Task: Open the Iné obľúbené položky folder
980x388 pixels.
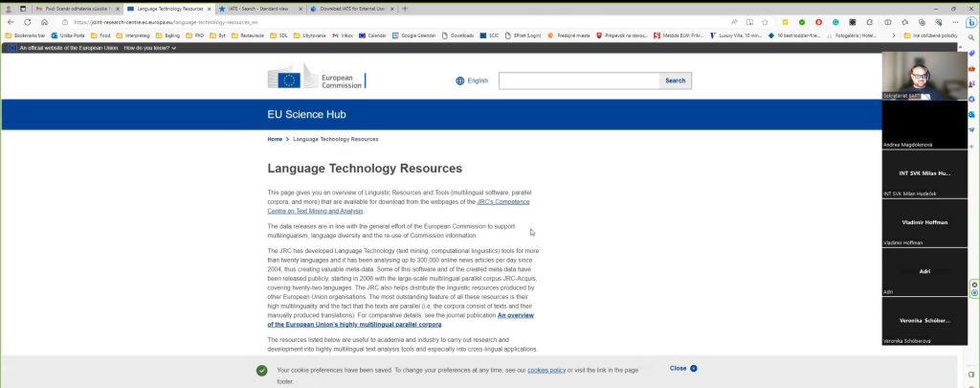Action: point(930,35)
